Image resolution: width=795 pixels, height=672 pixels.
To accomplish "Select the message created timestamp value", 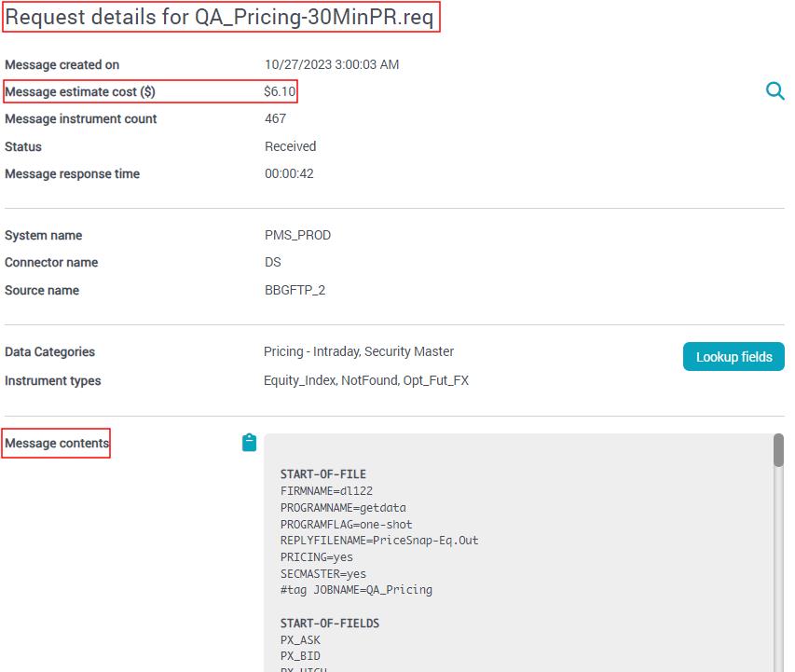I will click(332, 64).
